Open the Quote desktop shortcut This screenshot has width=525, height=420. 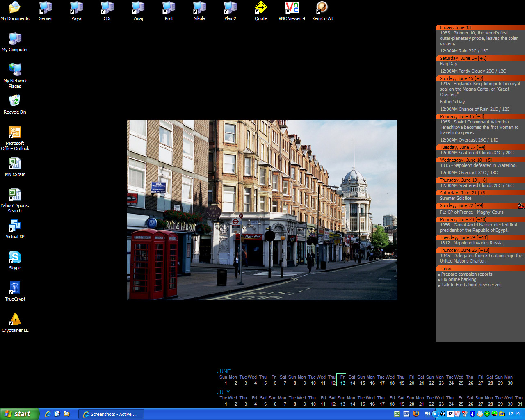[261, 8]
